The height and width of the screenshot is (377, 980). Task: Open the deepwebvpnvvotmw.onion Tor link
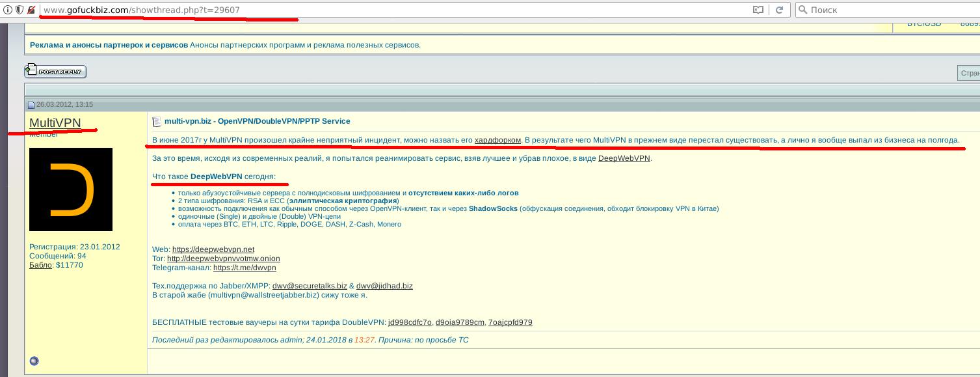(224, 258)
